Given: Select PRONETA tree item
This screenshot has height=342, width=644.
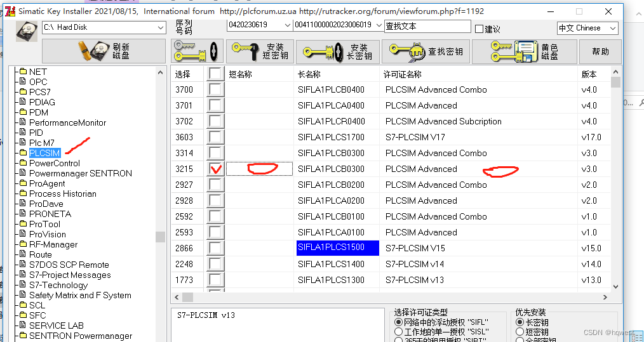Looking at the screenshot, I should click(x=50, y=214).
